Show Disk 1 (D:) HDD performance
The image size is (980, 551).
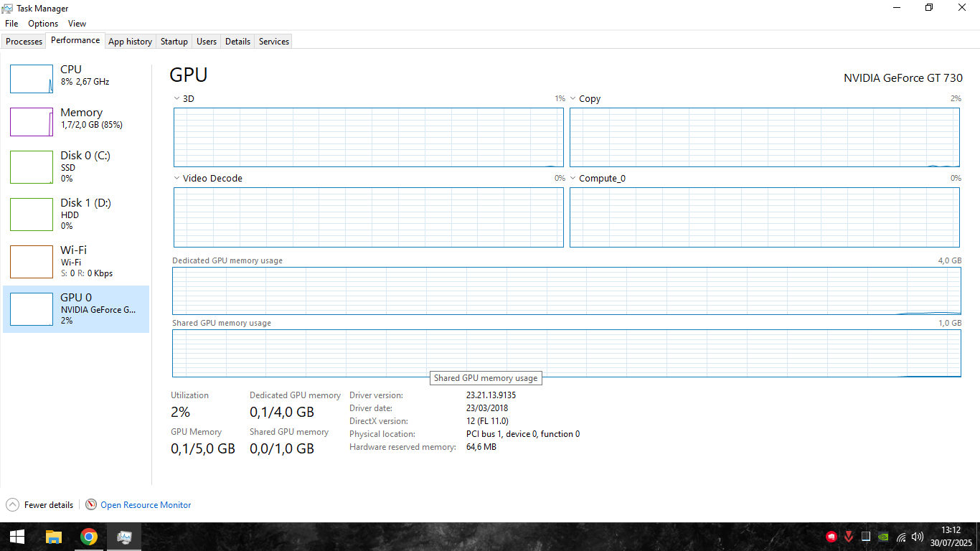(x=76, y=214)
